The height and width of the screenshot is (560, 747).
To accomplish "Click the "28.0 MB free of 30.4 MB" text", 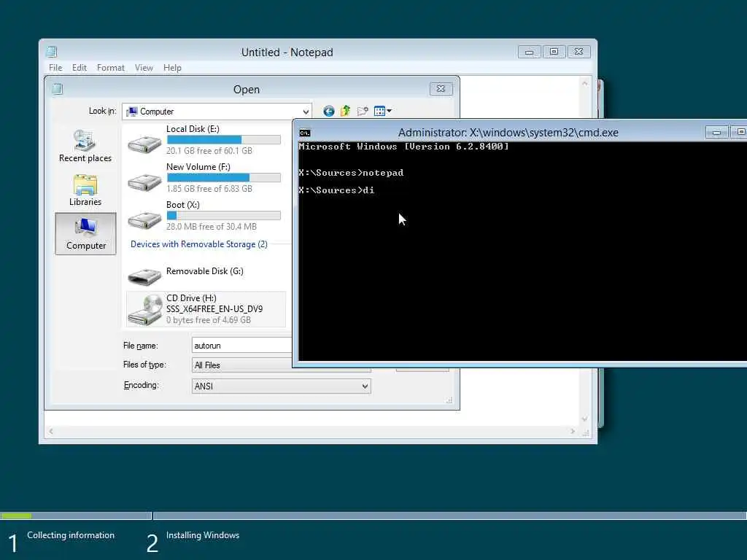I will click(x=211, y=227).
